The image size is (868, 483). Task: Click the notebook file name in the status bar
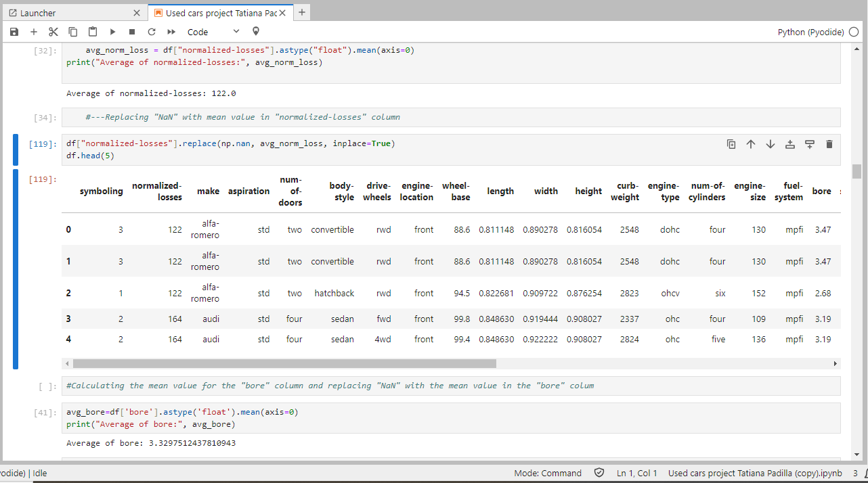click(x=755, y=473)
